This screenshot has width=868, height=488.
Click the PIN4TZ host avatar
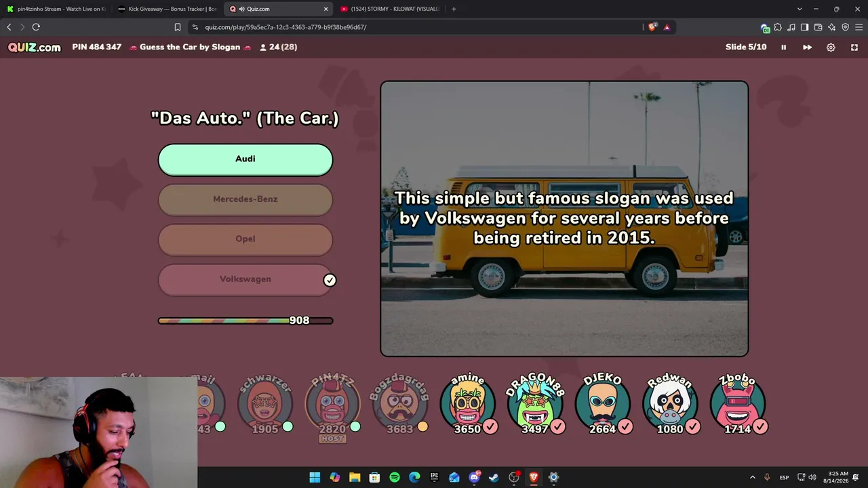point(332,407)
